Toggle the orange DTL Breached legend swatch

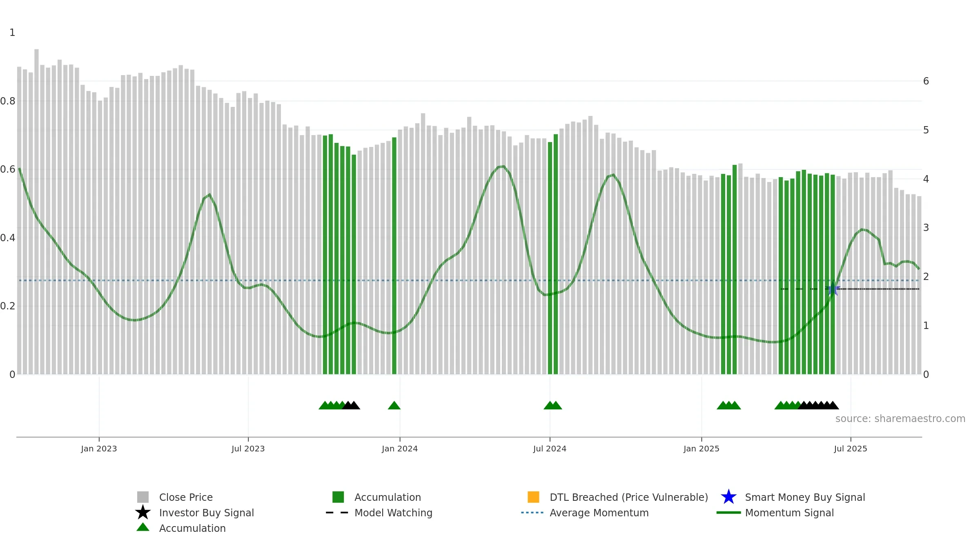533,497
